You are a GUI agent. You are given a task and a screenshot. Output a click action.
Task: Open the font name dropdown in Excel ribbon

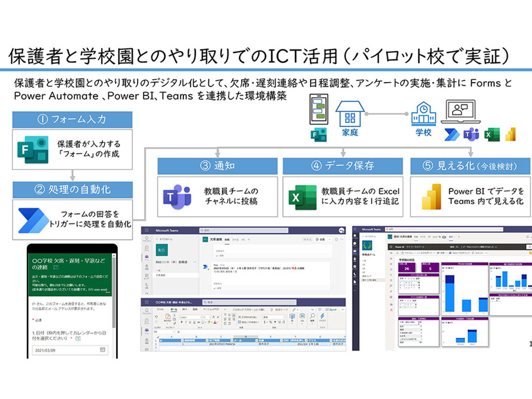pos(201,317)
